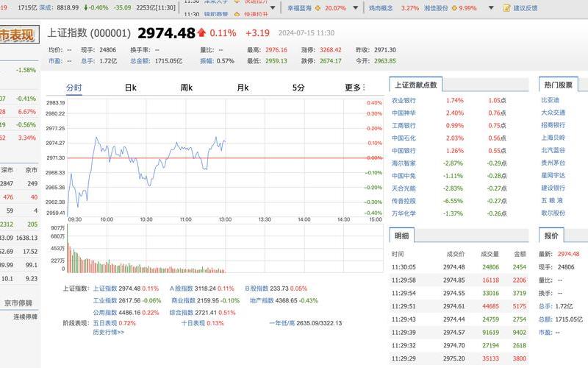The width and height of the screenshot is (588, 368).
Task: Open the 更多 chart period menu
Action: click(x=355, y=88)
